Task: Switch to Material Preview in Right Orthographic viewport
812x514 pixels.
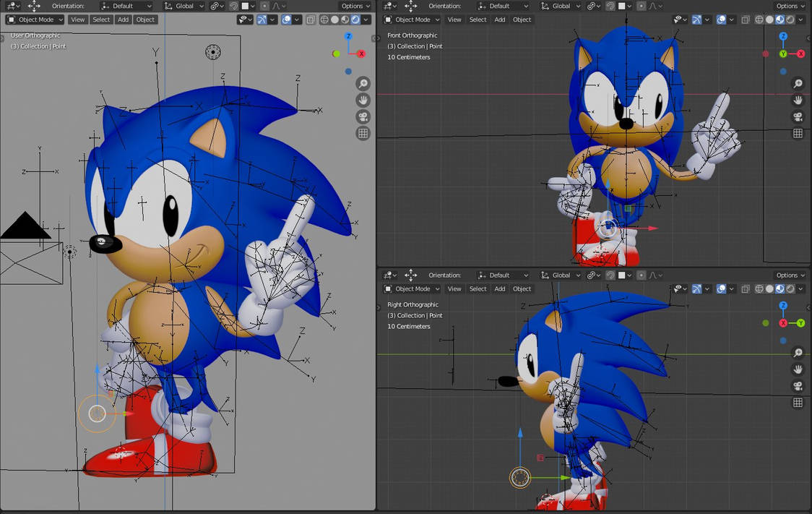Action: 780,288
